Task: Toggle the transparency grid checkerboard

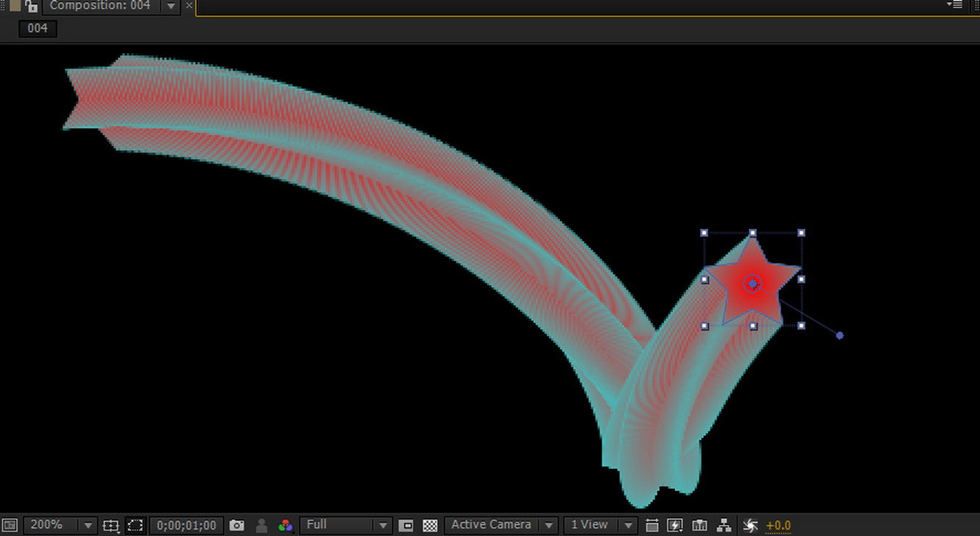Action: tap(430, 525)
